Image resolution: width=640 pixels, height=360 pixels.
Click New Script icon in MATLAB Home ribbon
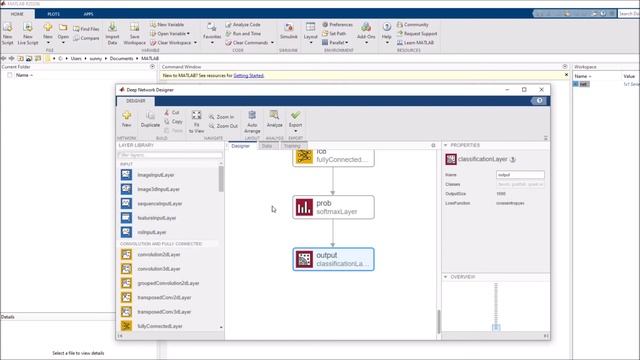[7, 28]
